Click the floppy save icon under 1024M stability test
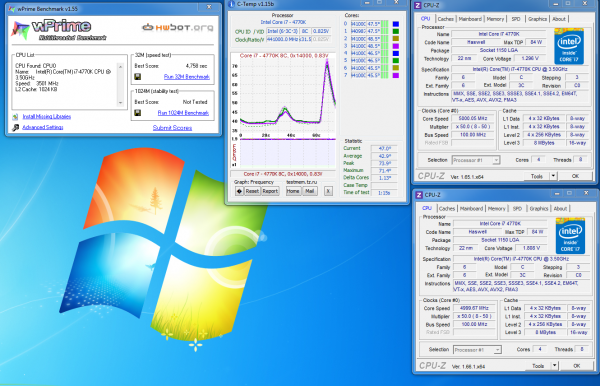Image resolution: width=600 pixels, height=386 pixels. [x=138, y=113]
